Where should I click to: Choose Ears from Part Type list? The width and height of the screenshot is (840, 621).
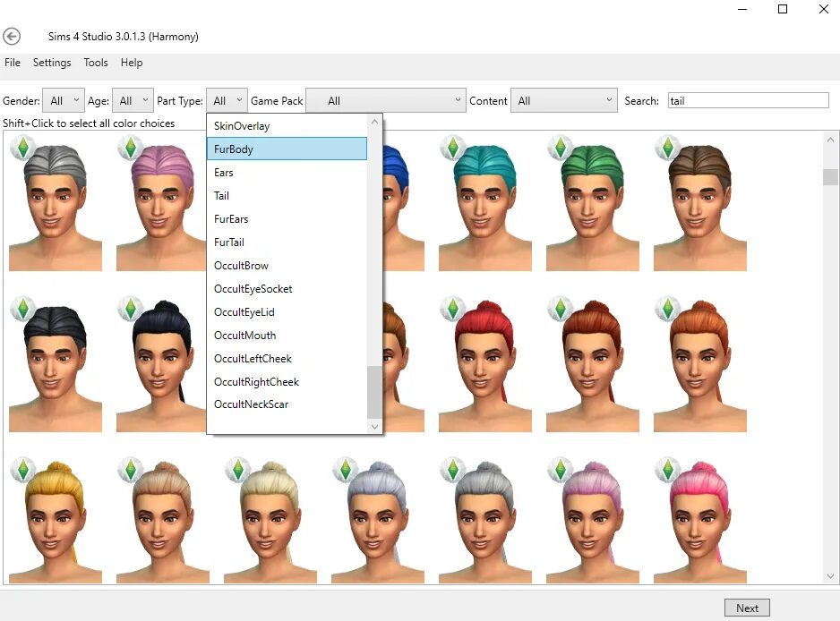tap(287, 173)
